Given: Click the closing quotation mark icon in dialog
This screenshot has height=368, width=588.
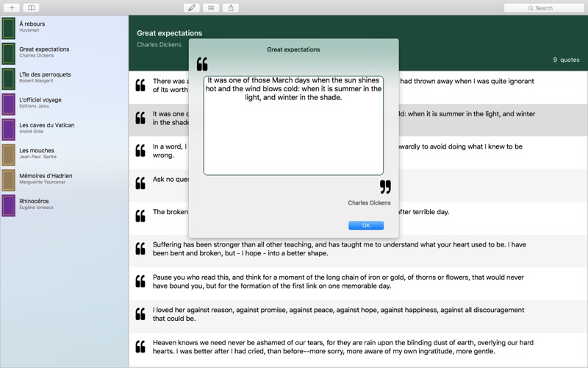Looking at the screenshot, I should click(x=385, y=187).
